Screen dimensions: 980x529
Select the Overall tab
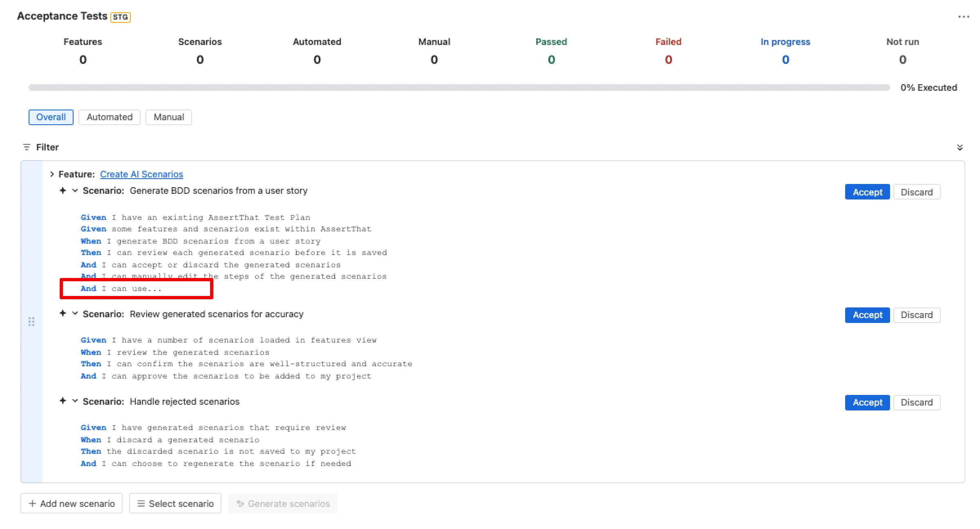[x=51, y=117]
